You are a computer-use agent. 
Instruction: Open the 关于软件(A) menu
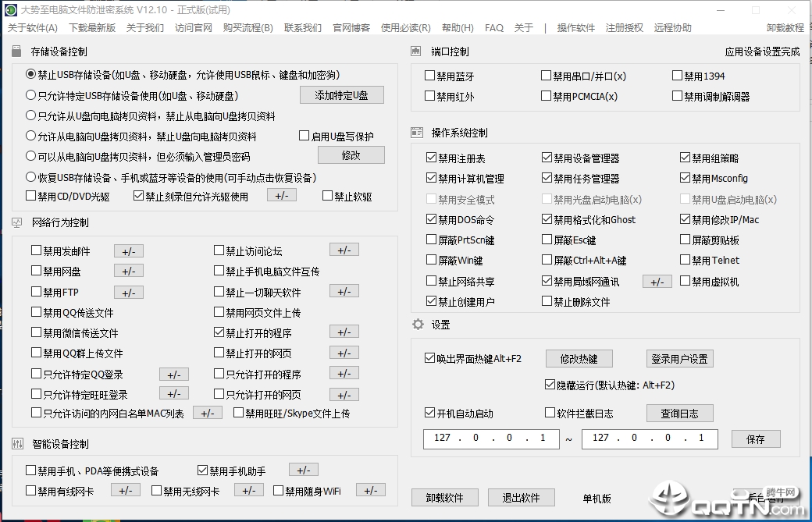[x=33, y=28]
